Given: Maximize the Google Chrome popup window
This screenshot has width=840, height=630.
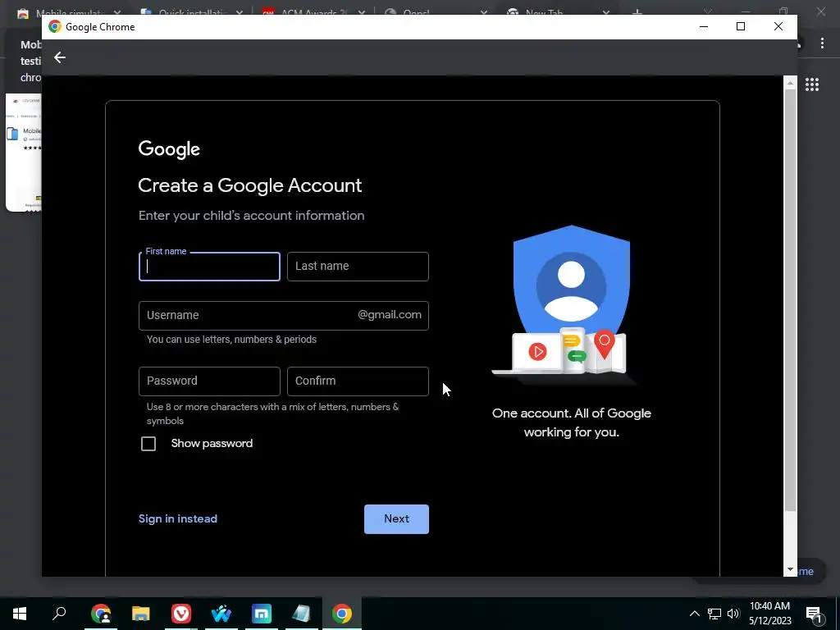Looking at the screenshot, I should (x=741, y=26).
